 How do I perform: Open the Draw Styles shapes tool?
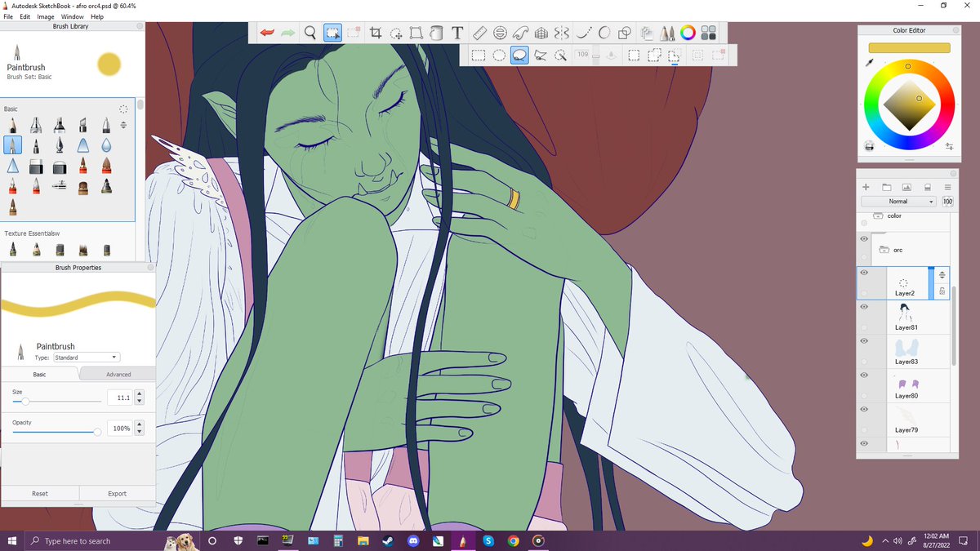pyautogui.click(x=625, y=33)
